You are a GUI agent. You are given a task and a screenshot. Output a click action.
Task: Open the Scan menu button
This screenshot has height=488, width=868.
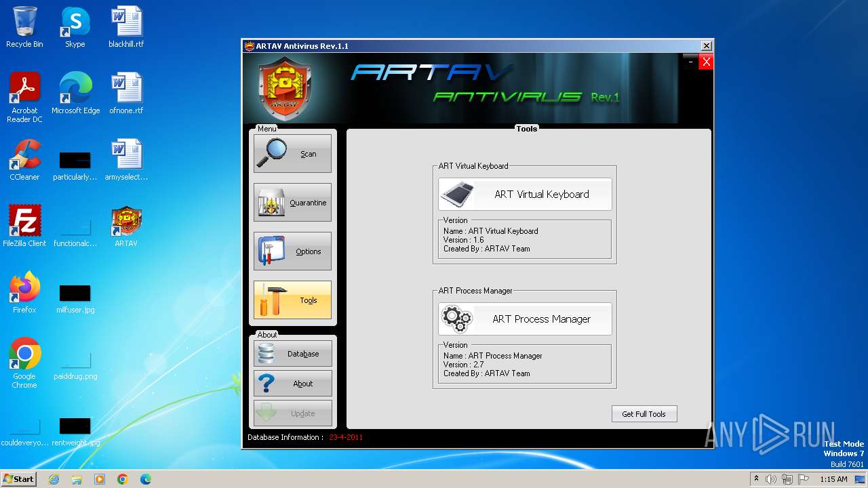292,153
